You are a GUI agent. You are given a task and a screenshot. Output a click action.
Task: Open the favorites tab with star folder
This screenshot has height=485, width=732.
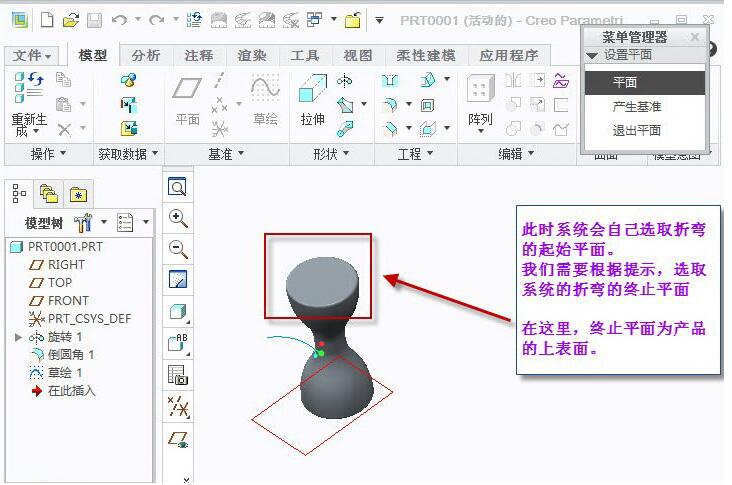(x=78, y=194)
